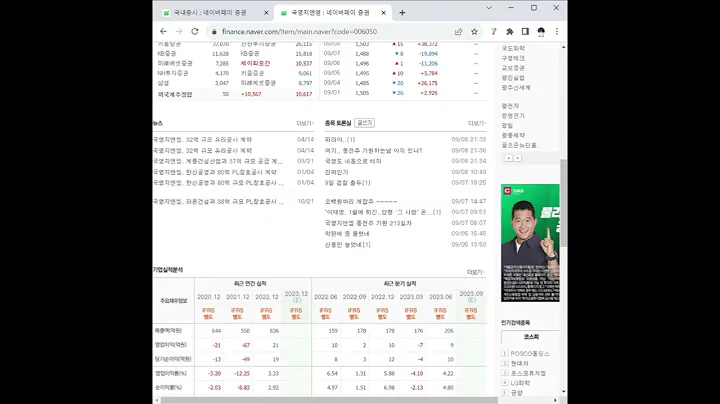This screenshot has height=404, width=720.
Task: Show previous list of sidebar stocks
Action: pos(508,158)
